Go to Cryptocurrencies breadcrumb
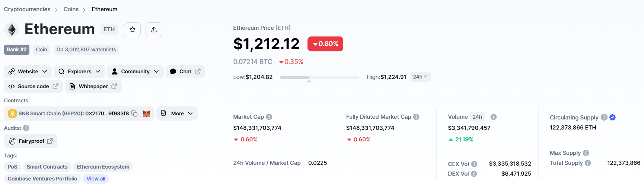The height and width of the screenshot is (192, 644). [x=27, y=9]
